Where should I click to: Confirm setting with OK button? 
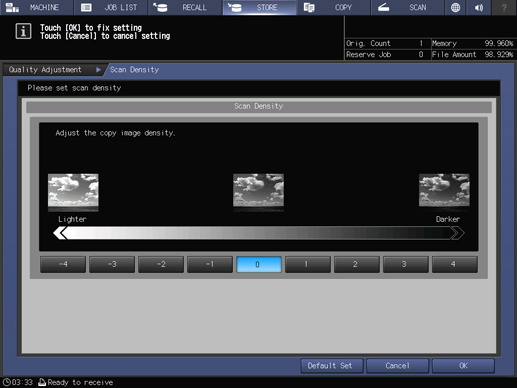(x=463, y=366)
